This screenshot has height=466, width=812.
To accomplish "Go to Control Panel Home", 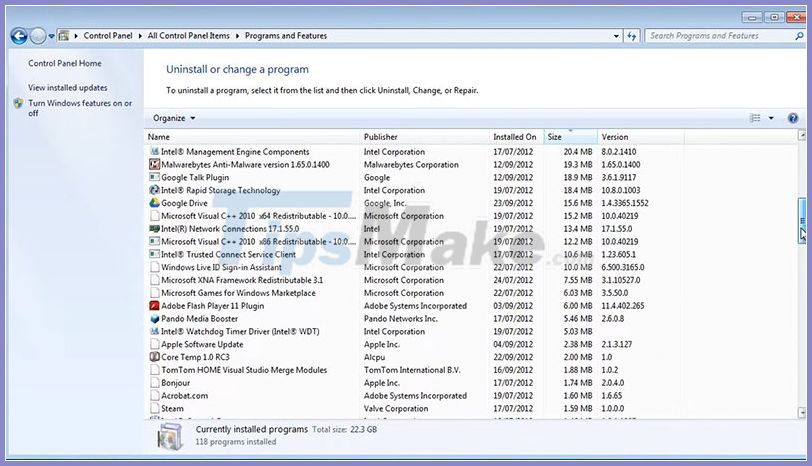I will pos(65,63).
